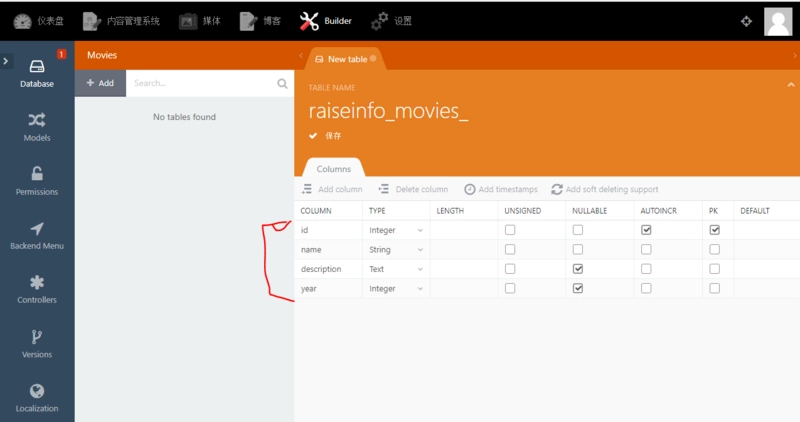
Task: Uncheck PK checkbox for id row
Action: [x=714, y=230]
